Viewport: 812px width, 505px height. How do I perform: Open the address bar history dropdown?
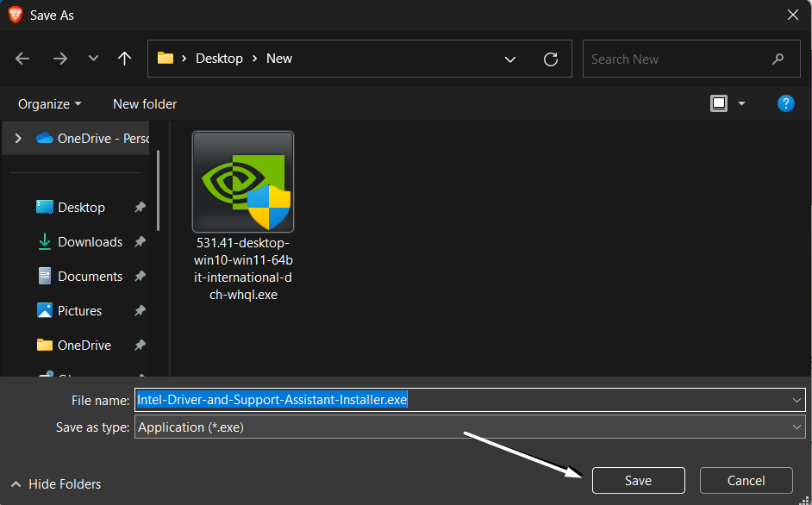tap(510, 59)
